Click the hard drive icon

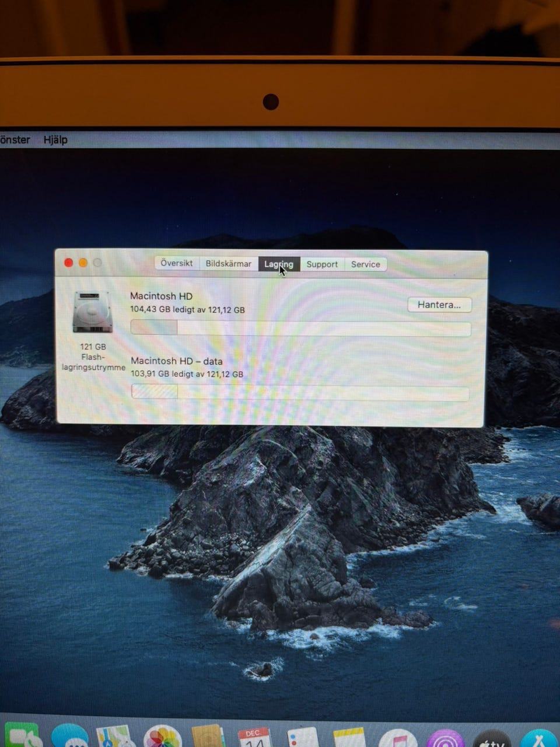pos(92,313)
